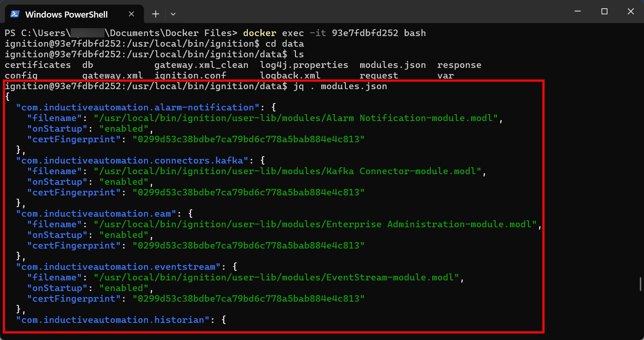Click the terminal scrollbar thumb
The image size is (644, 340).
pos(640,284)
